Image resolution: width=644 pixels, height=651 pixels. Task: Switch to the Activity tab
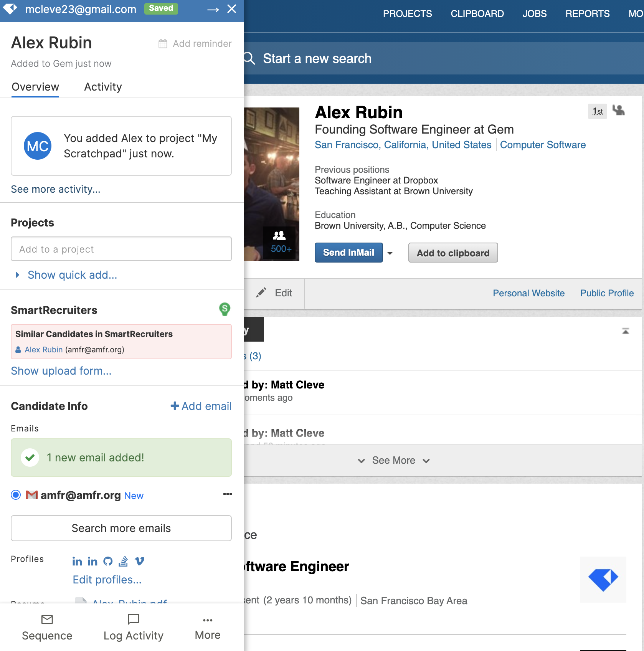103,87
